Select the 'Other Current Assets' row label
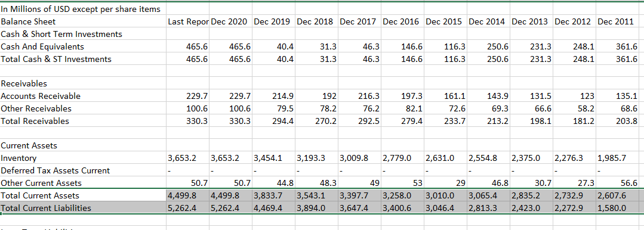 click(x=84, y=183)
